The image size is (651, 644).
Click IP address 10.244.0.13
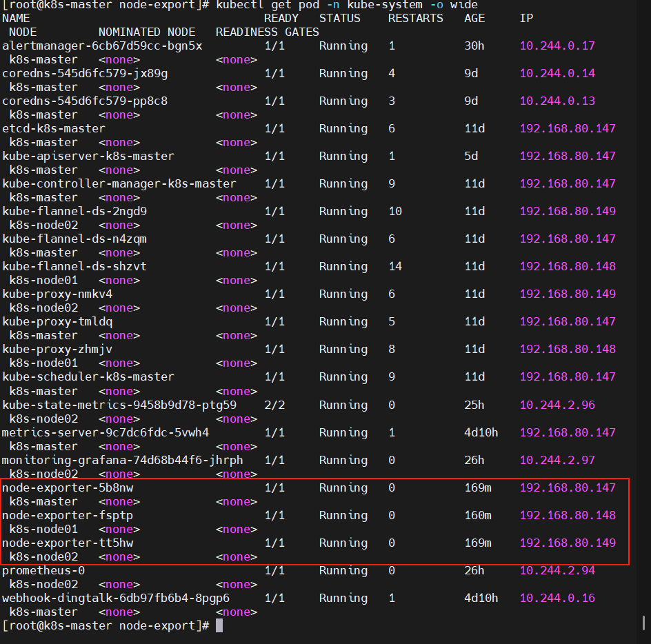[557, 101]
